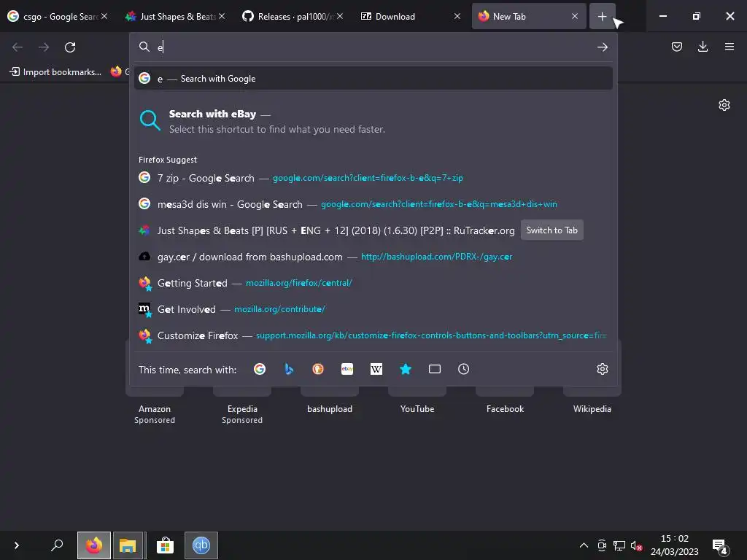Open the Pocket save icon
Screen dimensions: 747x560
676,47
